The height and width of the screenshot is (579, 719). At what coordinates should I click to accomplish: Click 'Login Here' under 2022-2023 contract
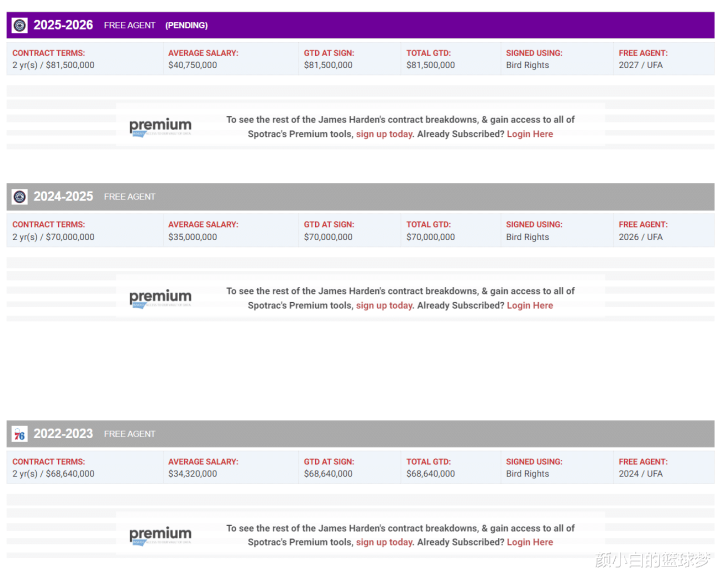[530, 542]
